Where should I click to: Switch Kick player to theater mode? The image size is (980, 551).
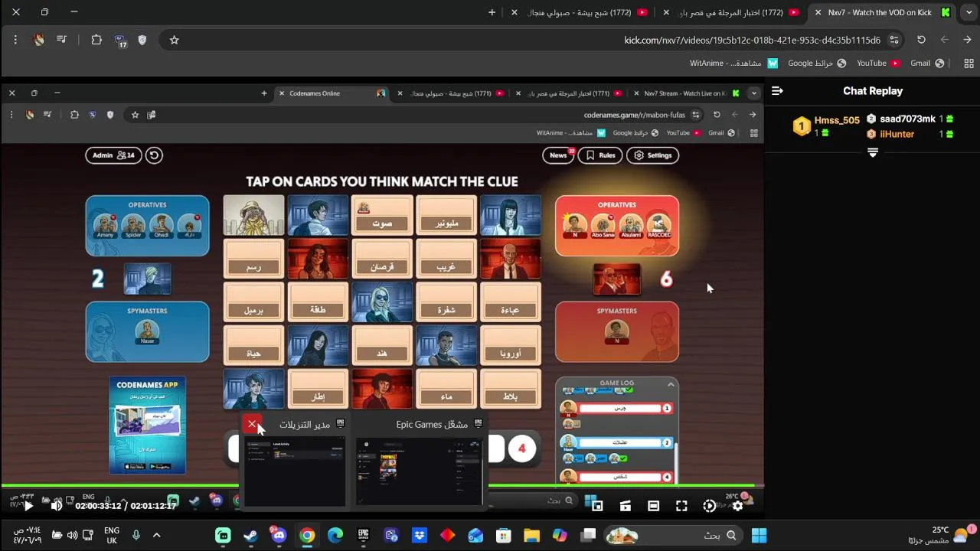click(x=653, y=506)
